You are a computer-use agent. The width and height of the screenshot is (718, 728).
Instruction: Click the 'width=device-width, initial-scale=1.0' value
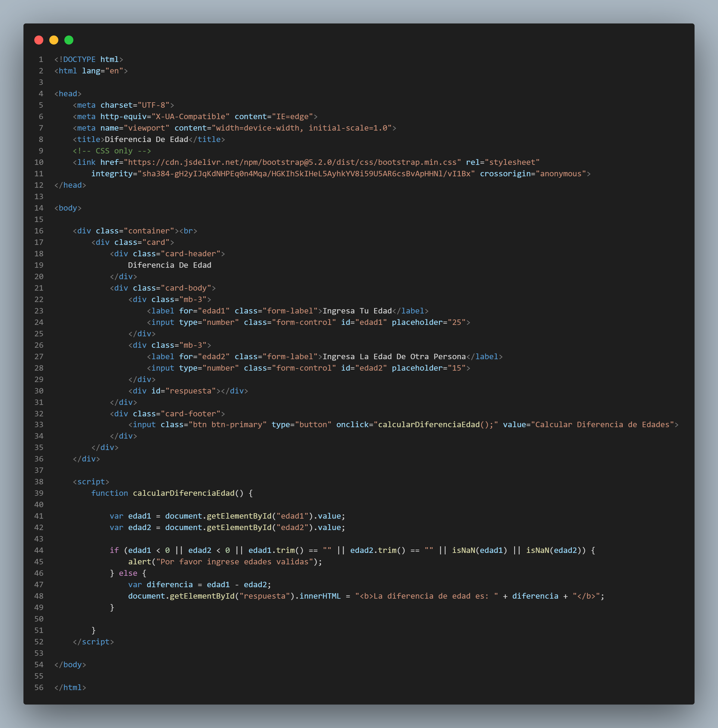point(302,128)
